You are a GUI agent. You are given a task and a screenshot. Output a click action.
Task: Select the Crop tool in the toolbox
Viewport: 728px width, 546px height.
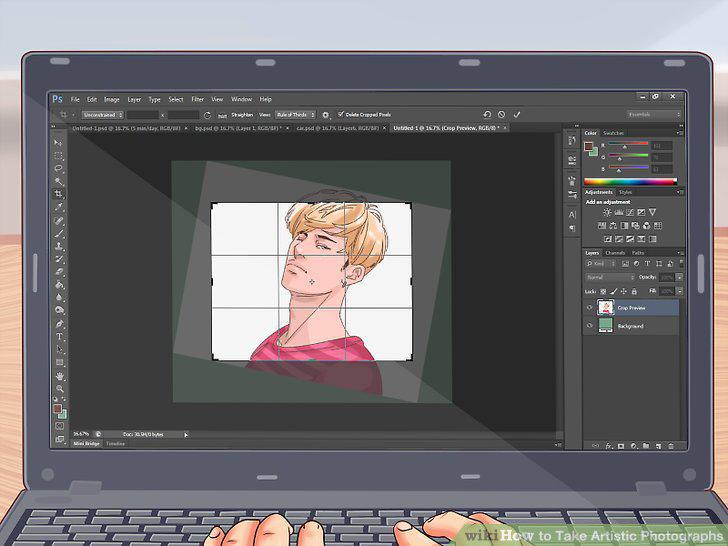(58, 194)
